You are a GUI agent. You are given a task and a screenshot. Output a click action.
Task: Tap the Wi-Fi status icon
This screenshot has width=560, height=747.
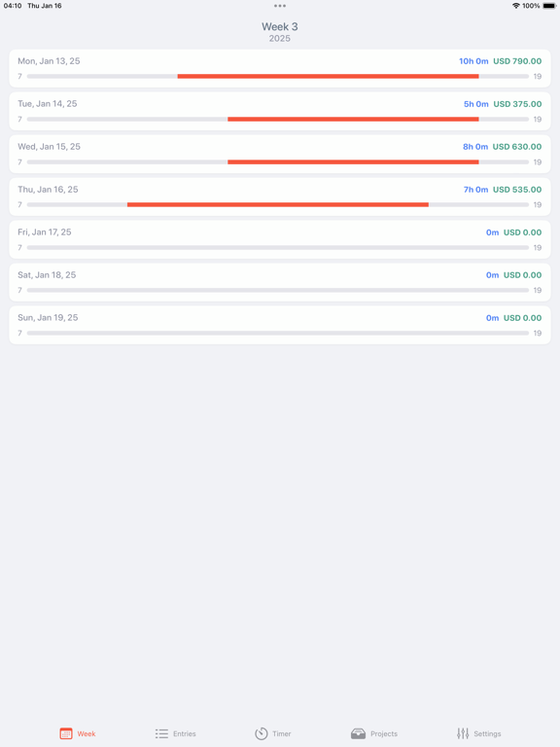pos(515,6)
